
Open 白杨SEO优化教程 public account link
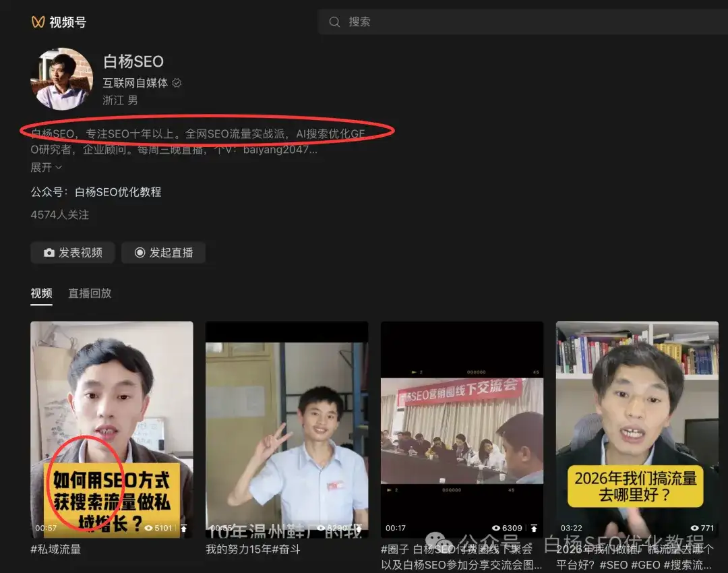[x=118, y=191]
